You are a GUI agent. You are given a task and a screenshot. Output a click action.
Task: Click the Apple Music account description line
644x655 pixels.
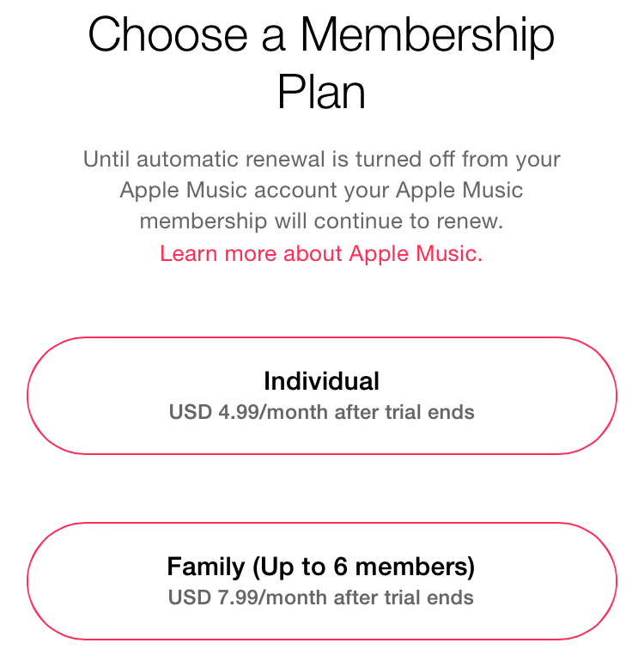coord(321,190)
